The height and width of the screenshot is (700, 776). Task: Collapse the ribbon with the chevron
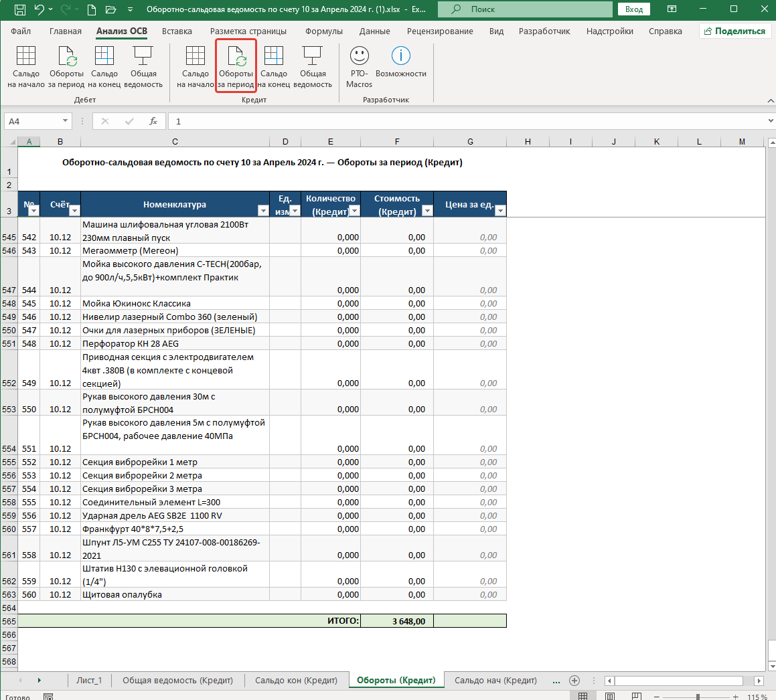point(771,100)
